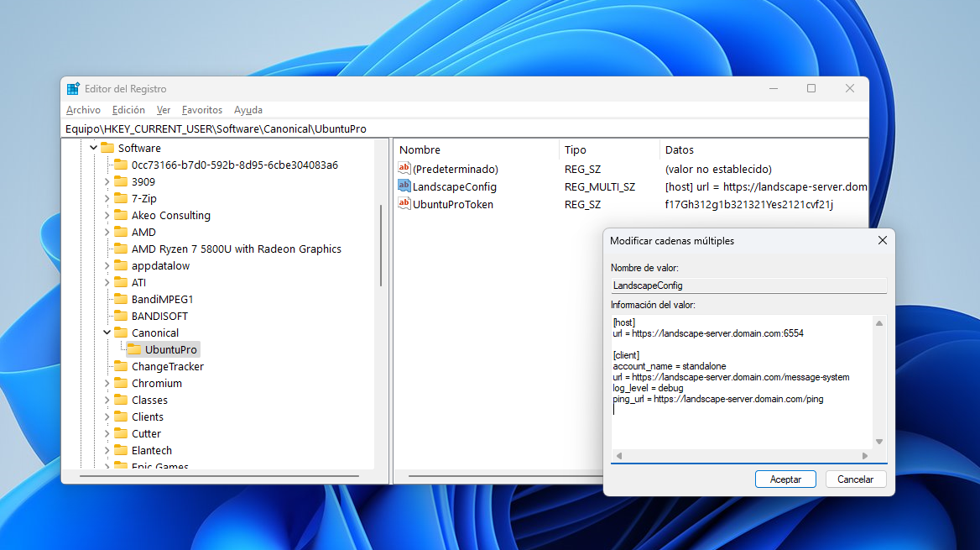Click the (Predeterminado) value icon

pos(404,169)
